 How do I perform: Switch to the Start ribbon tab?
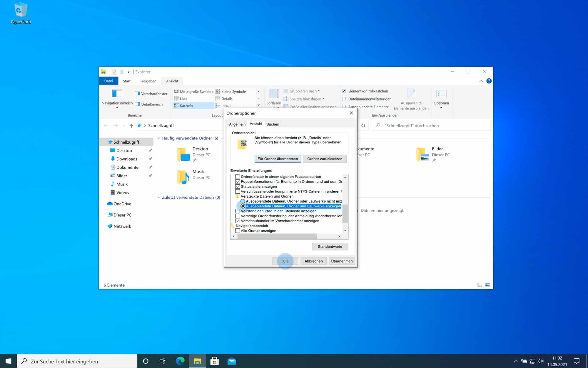(127, 81)
